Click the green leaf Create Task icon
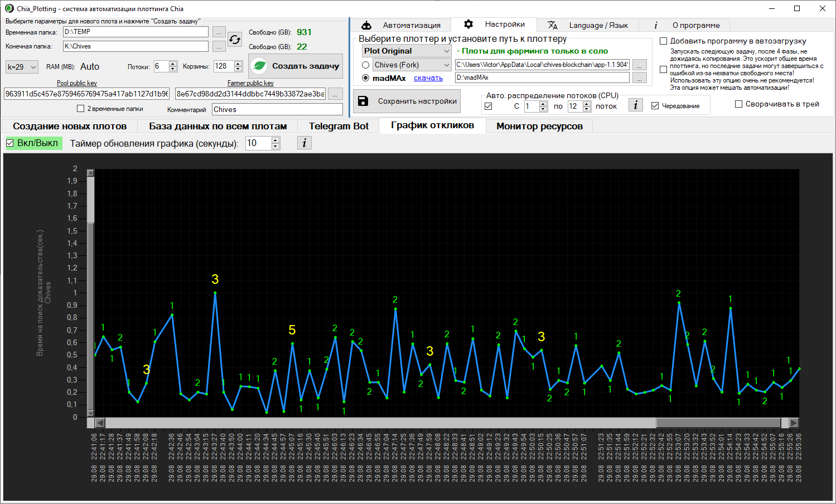The height and width of the screenshot is (504, 836). pos(259,66)
